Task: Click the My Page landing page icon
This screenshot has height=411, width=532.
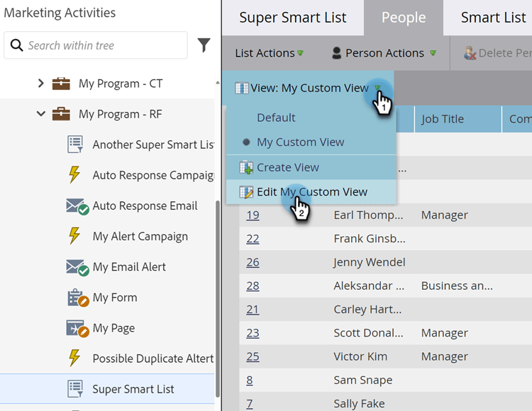Action: click(76, 328)
